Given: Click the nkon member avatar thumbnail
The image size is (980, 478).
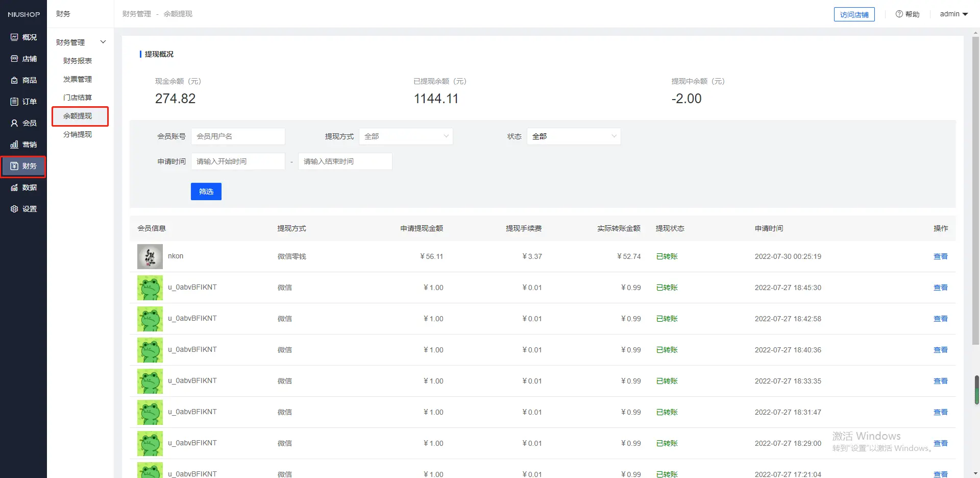Looking at the screenshot, I should point(150,256).
